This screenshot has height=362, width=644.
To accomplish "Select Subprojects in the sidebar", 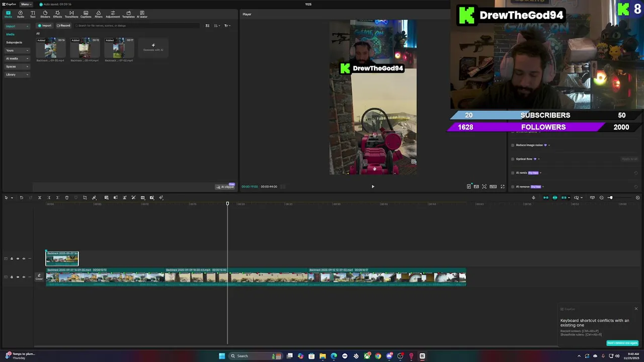I will coord(14,42).
